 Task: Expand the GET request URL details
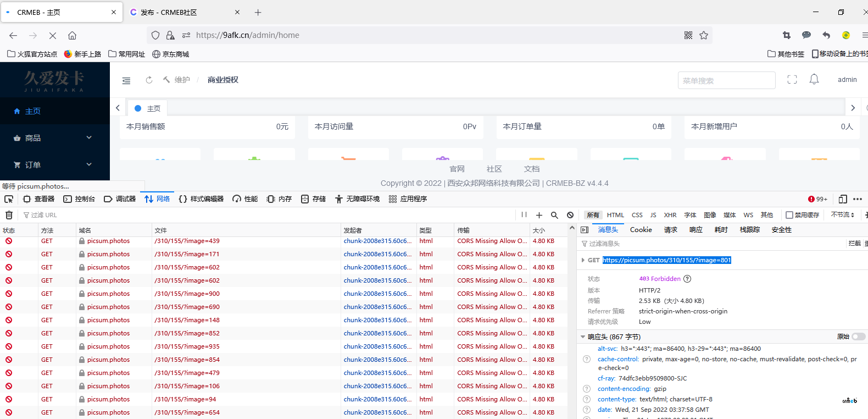click(x=583, y=260)
